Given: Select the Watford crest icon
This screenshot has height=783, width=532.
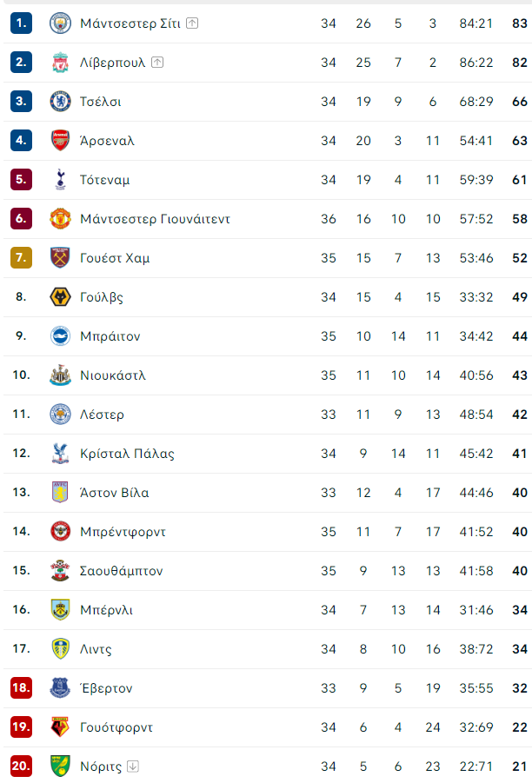Looking at the screenshot, I should 60,727.
